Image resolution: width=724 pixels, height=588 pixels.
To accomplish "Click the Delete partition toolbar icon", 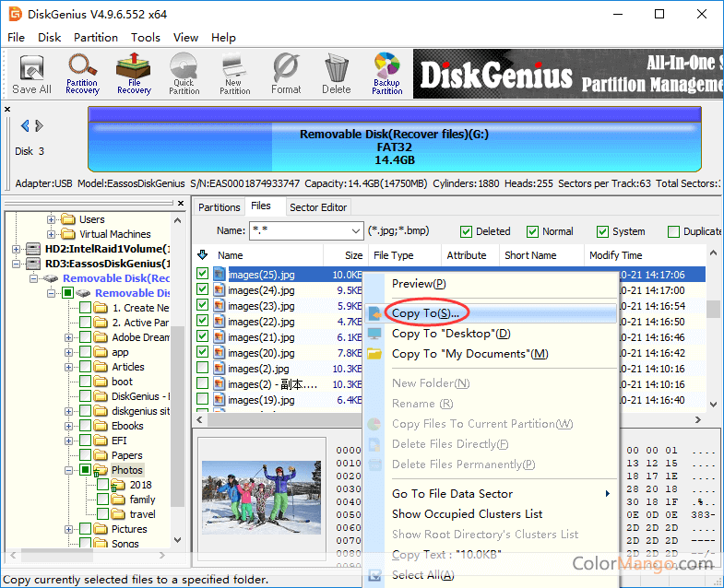I will 336,73.
